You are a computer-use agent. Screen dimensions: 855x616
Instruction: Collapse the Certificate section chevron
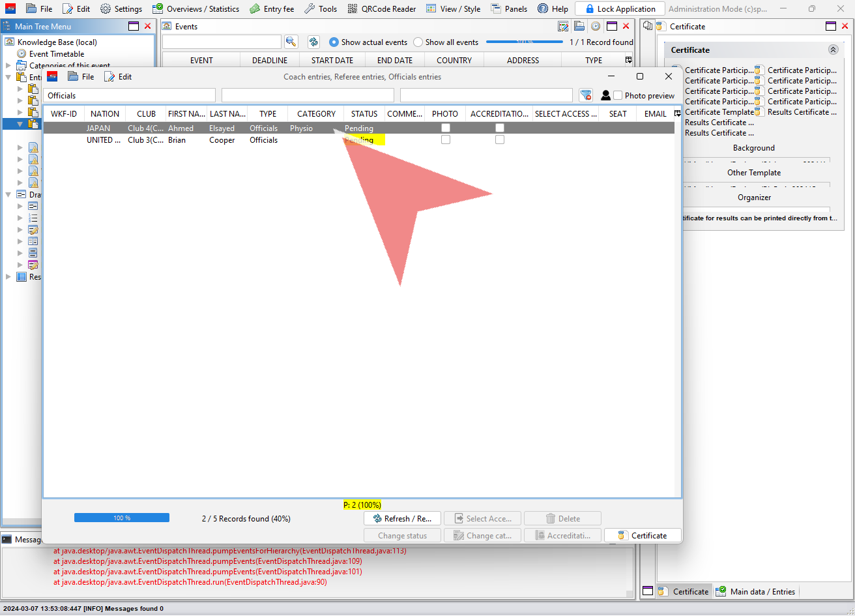[x=833, y=50]
